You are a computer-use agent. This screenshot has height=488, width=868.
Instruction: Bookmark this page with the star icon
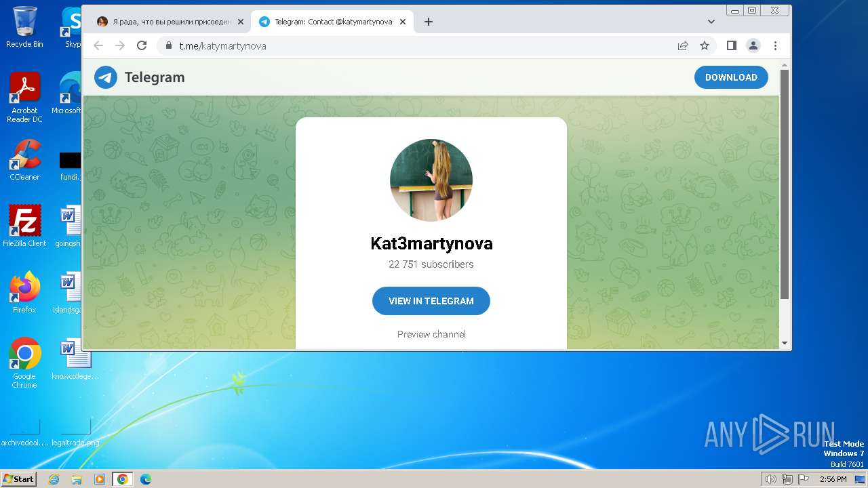pyautogui.click(x=705, y=45)
